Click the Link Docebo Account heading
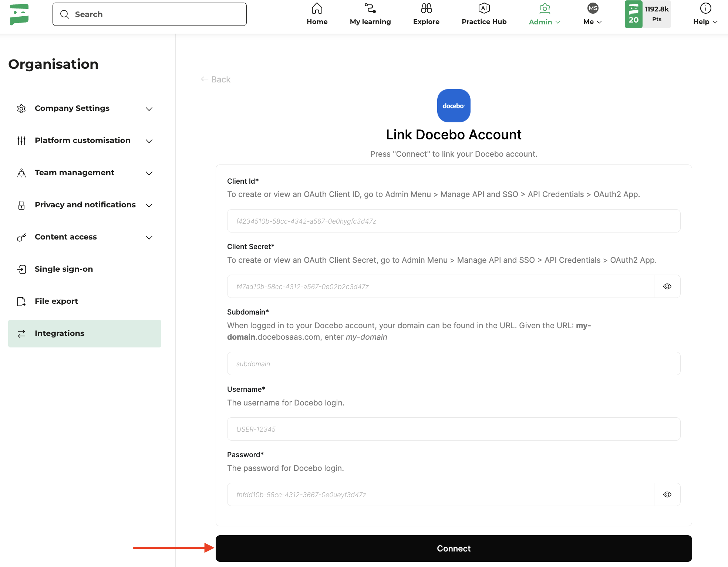728x567 pixels. 454,135
